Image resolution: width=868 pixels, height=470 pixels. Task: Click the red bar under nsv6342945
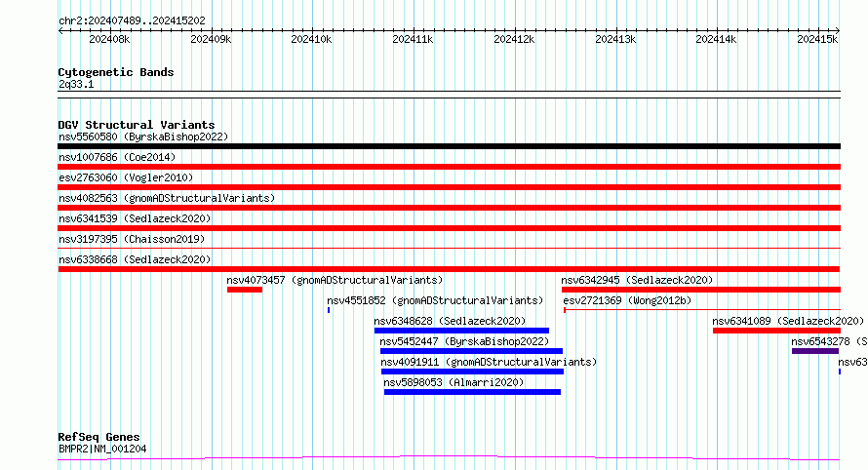701,290
